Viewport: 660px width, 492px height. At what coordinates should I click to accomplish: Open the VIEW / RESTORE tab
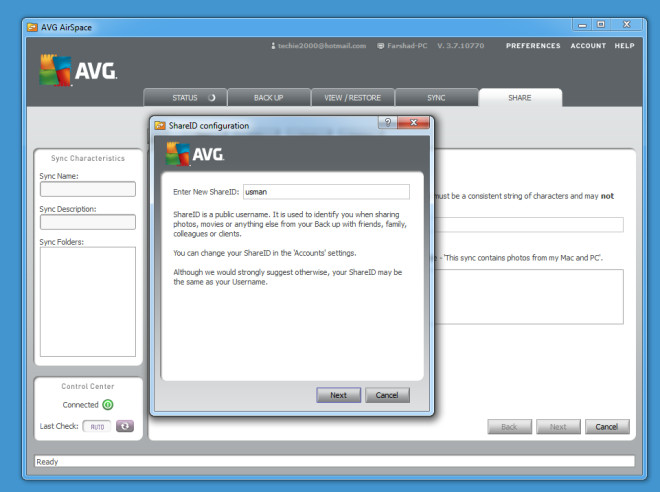[x=352, y=98]
